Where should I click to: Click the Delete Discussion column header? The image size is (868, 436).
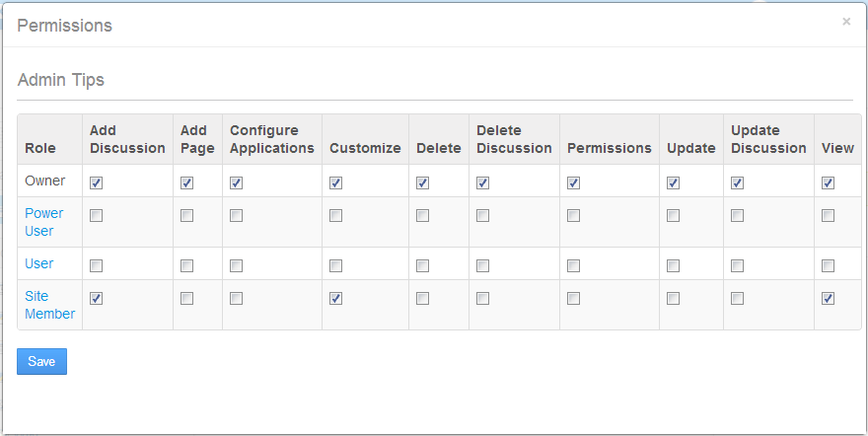(514, 139)
